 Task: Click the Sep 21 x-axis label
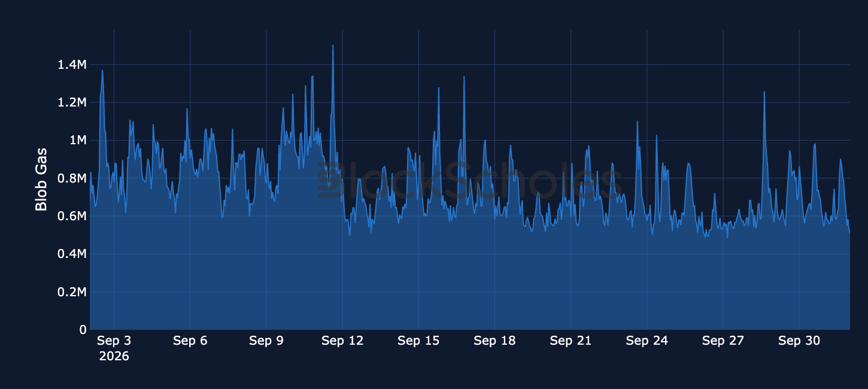pyautogui.click(x=570, y=341)
